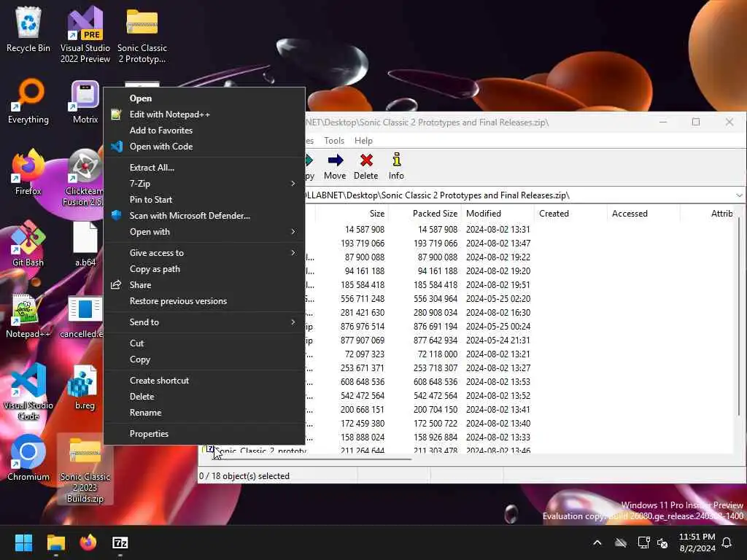The width and height of the screenshot is (747, 560).
Task: Sort by the Created column header
Action: [x=570, y=214]
